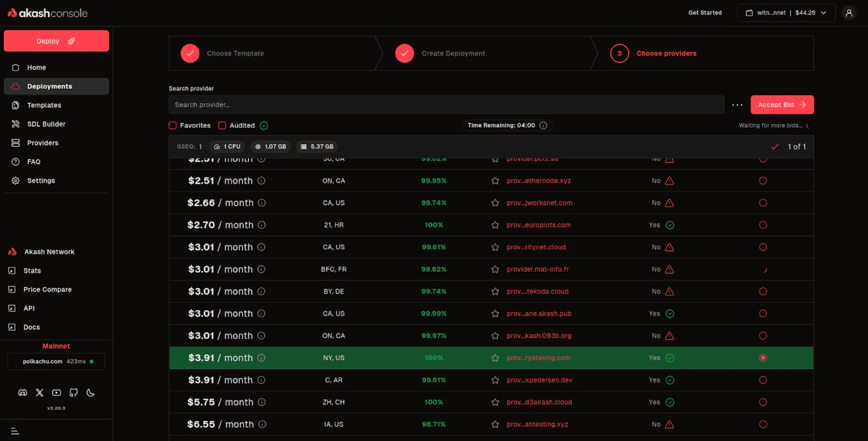Open the user account avatar icon
The width and height of the screenshot is (868, 441).
click(849, 13)
